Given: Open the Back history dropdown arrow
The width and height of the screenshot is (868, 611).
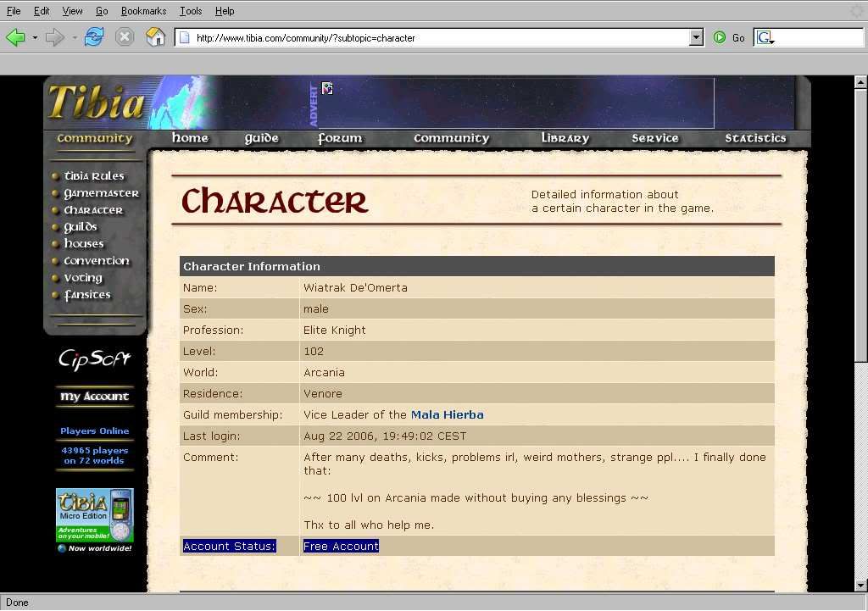Looking at the screenshot, I should [x=35, y=37].
